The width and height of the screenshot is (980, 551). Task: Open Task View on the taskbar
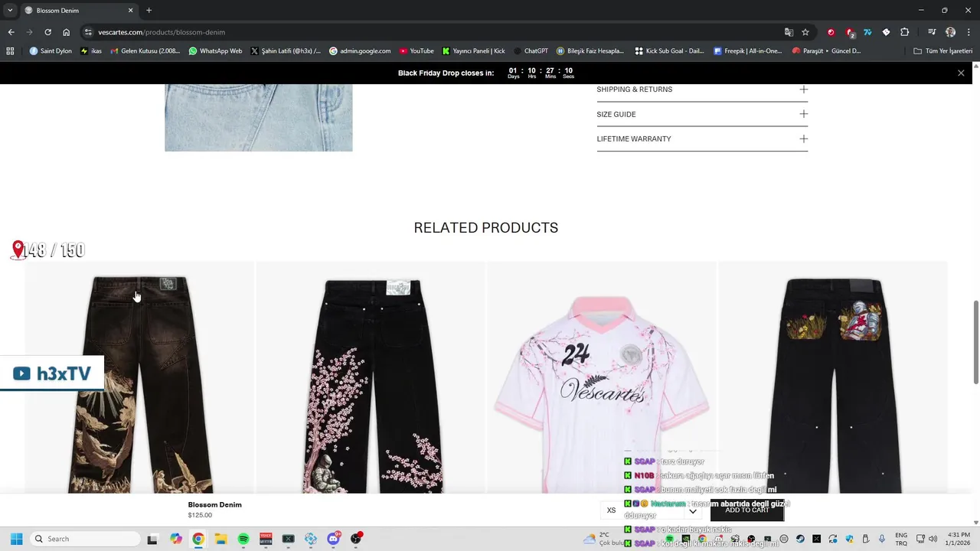coord(152,539)
